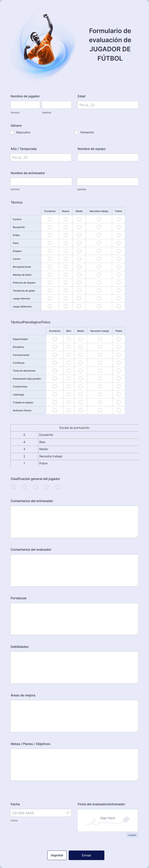Mark Deportividad as Pobre
This screenshot has height=868, width=149.
click(x=119, y=339)
